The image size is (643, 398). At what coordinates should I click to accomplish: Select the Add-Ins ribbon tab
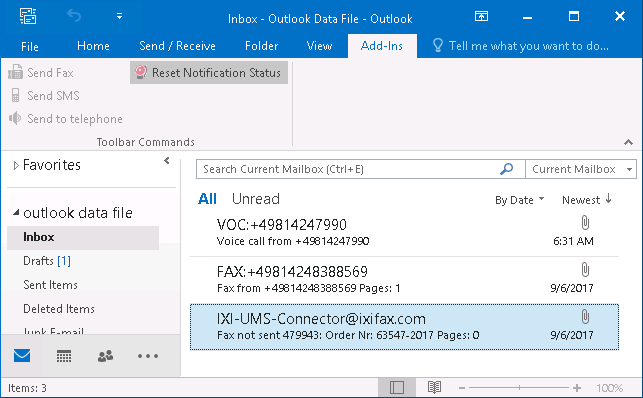(x=382, y=46)
